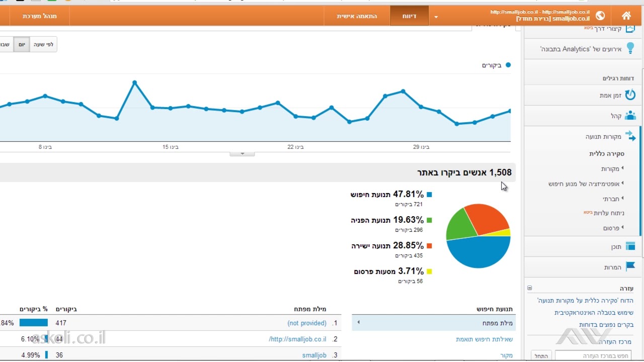Click the arrow on the מילת מפתח row
This screenshot has height=362, width=644.
pos(358,322)
